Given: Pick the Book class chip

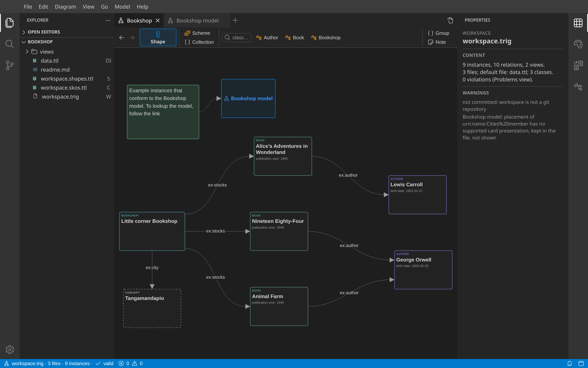Looking at the screenshot, I should (x=294, y=38).
